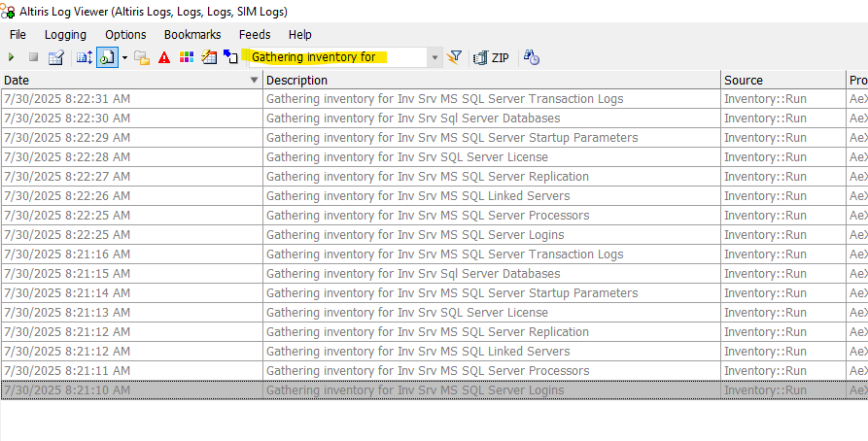Click the Altiris Log Viewer title bar icon

[9, 11]
